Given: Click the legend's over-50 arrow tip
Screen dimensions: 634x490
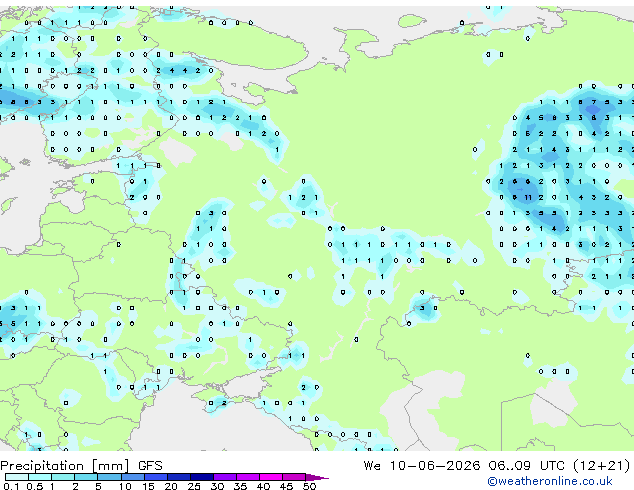Looking at the screenshot, I should [317, 477].
